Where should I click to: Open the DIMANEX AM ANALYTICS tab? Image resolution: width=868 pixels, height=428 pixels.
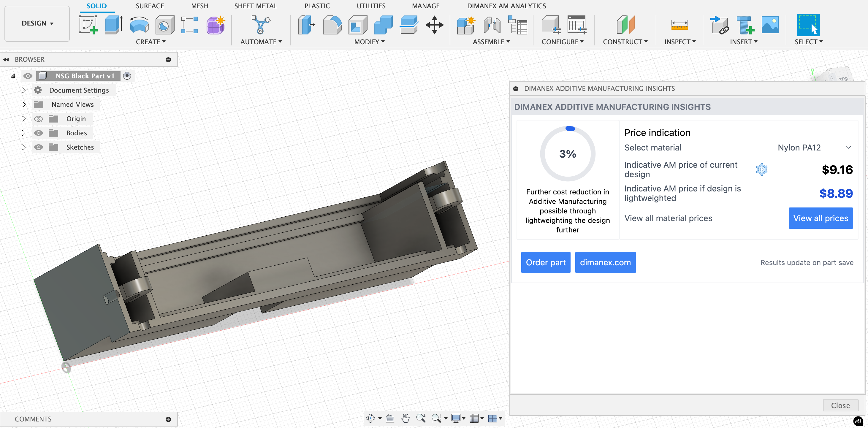pyautogui.click(x=506, y=6)
